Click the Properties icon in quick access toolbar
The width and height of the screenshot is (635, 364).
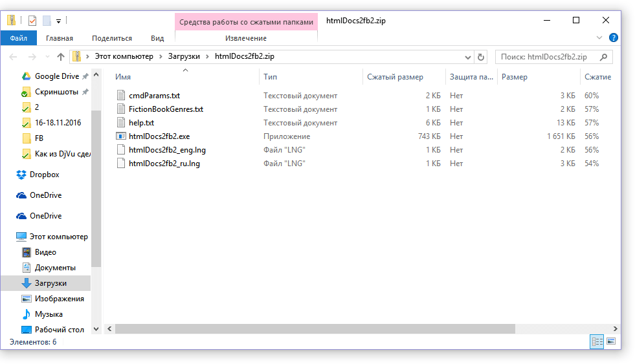[x=32, y=21]
